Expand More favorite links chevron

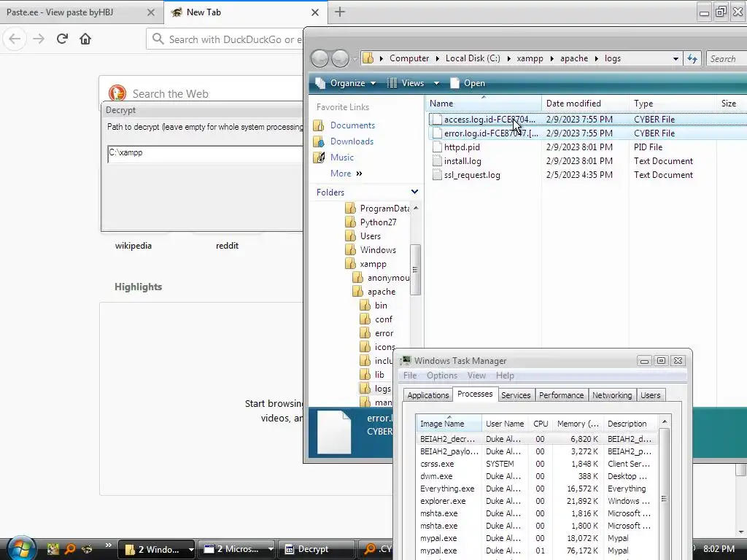click(x=359, y=174)
